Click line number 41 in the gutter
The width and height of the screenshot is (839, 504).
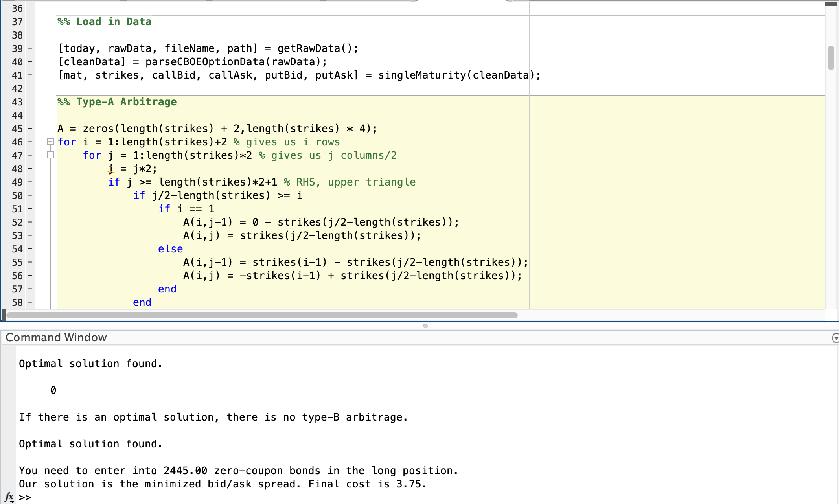click(x=17, y=75)
